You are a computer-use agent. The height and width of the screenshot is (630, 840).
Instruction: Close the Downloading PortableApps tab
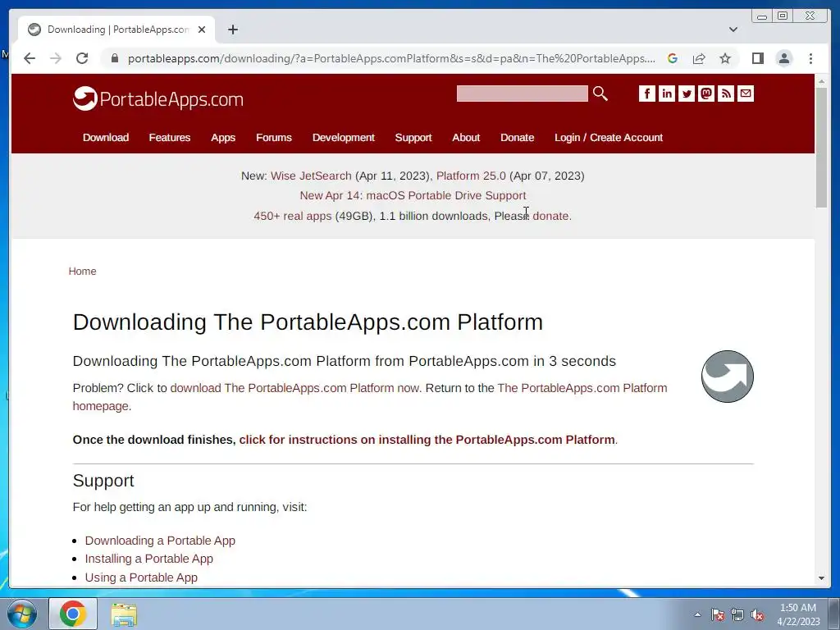coord(202,30)
